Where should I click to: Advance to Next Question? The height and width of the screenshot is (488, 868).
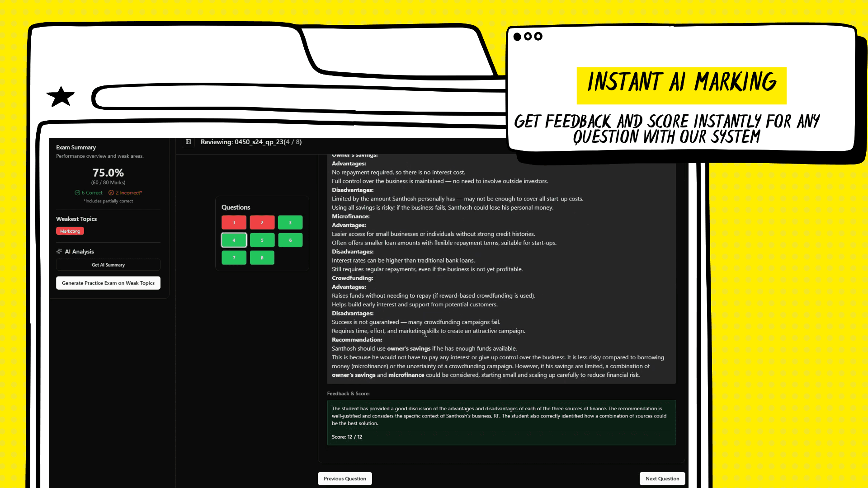662,479
